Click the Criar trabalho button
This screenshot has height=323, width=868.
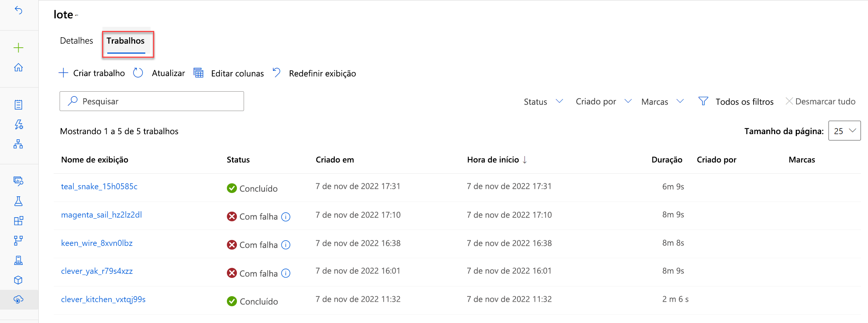click(x=92, y=73)
